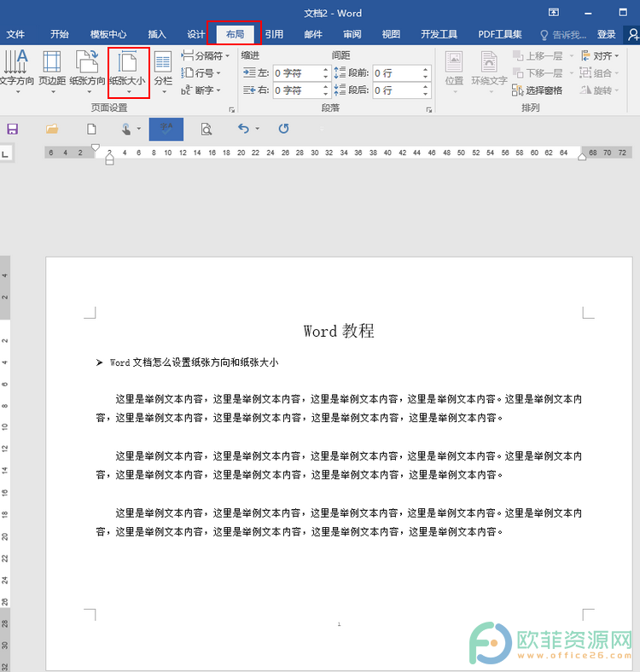This screenshot has height=672, width=640.
Task: Switch to the Insert (插入) tab
Action: tap(156, 34)
